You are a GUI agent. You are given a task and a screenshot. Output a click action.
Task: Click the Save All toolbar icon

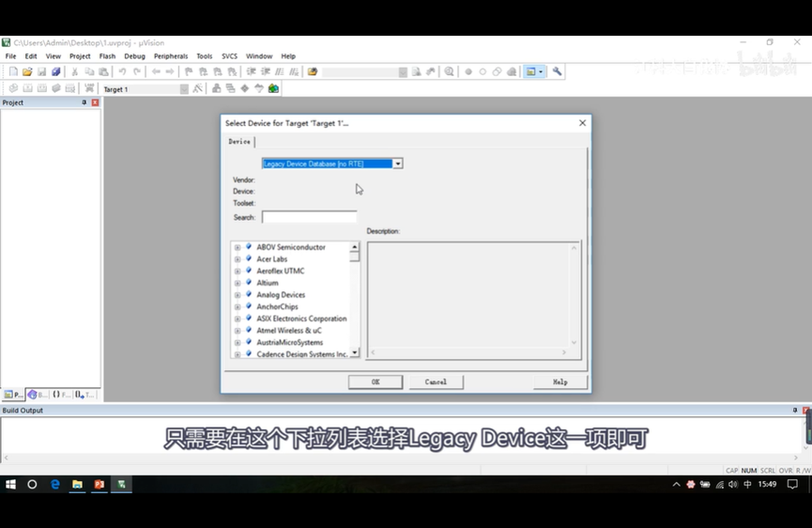56,71
